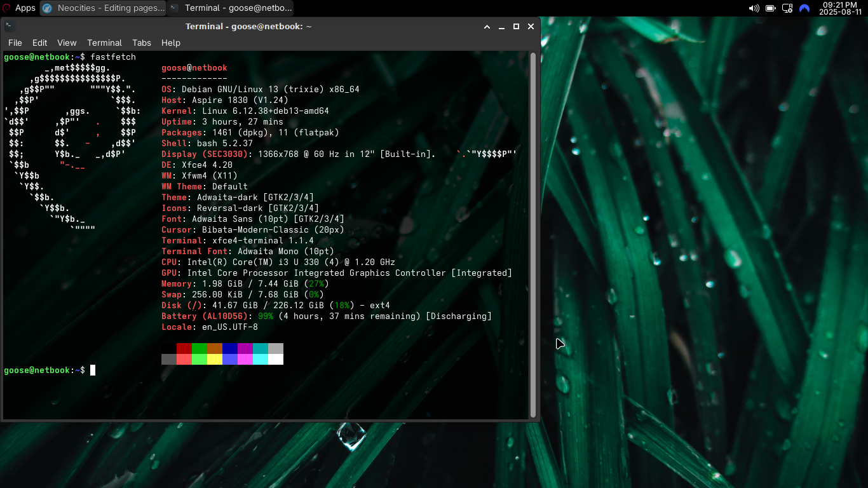Image resolution: width=868 pixels, height=488 pixels.
Task: Open the Tabs menu
Action: pos(142,43)
